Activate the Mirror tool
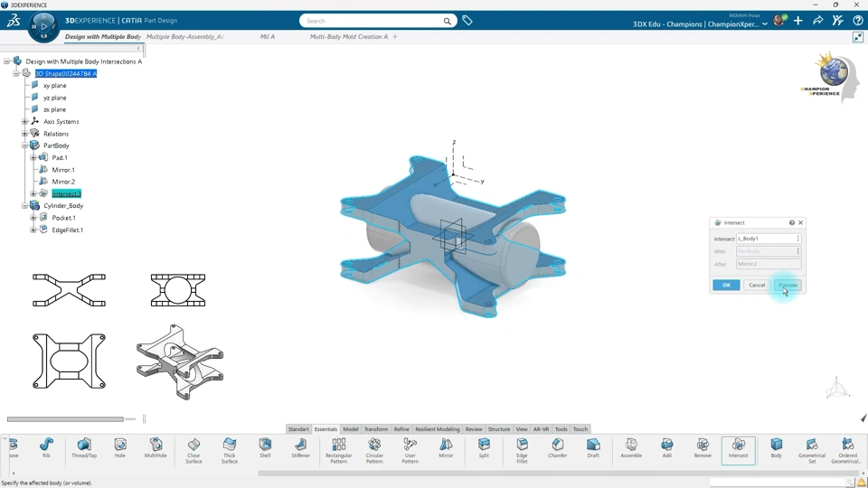 pos(446,447)
